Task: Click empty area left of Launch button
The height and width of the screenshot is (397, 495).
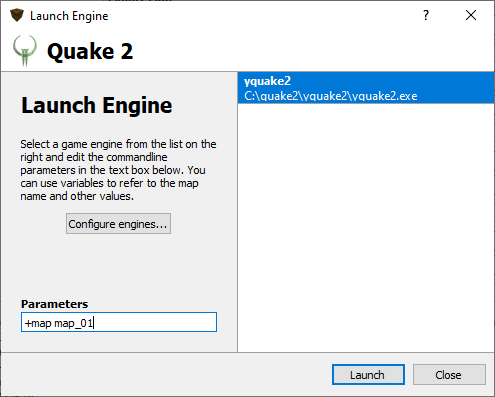Action: click(x=166, y=375)
